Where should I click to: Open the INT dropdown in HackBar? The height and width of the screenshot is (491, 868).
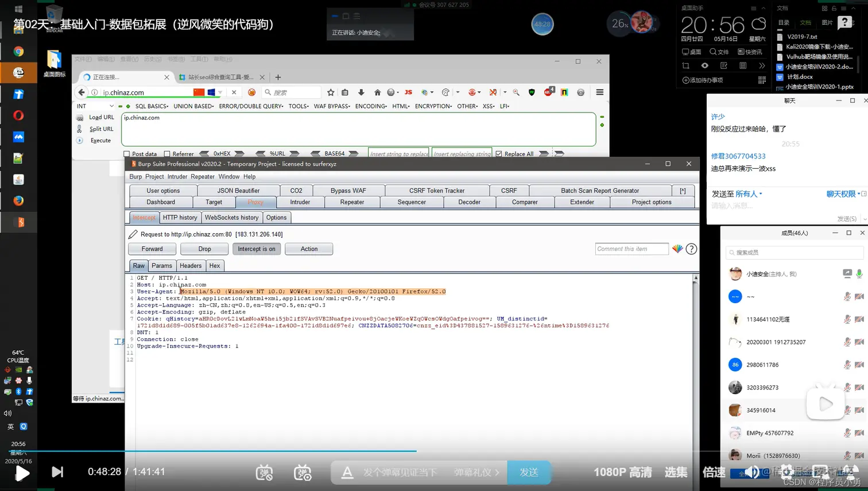coord(95,106)
